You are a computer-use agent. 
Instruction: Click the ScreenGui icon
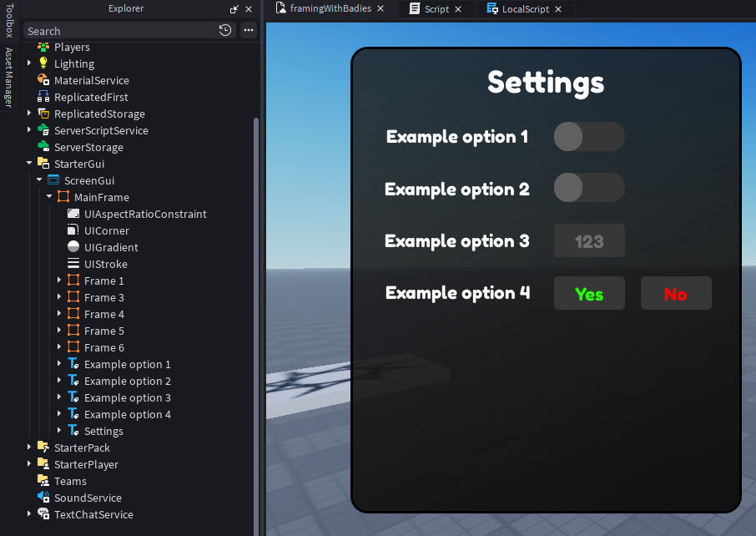click(53, 180)
